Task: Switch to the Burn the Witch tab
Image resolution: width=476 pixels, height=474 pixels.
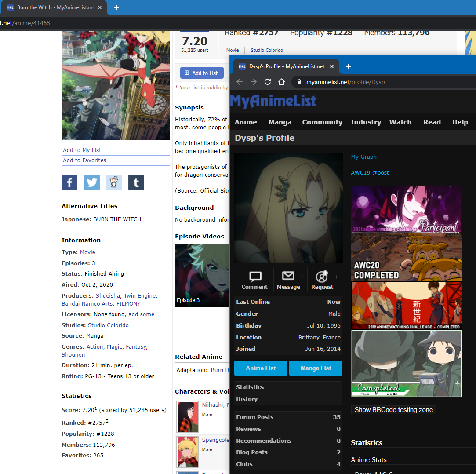Action: (53, 7)
